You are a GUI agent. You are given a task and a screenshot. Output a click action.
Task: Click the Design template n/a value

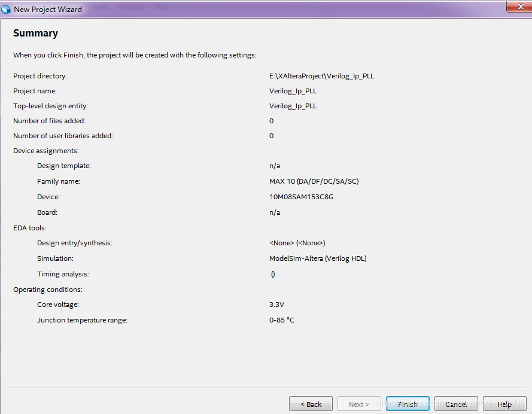(x=275, y=166)
